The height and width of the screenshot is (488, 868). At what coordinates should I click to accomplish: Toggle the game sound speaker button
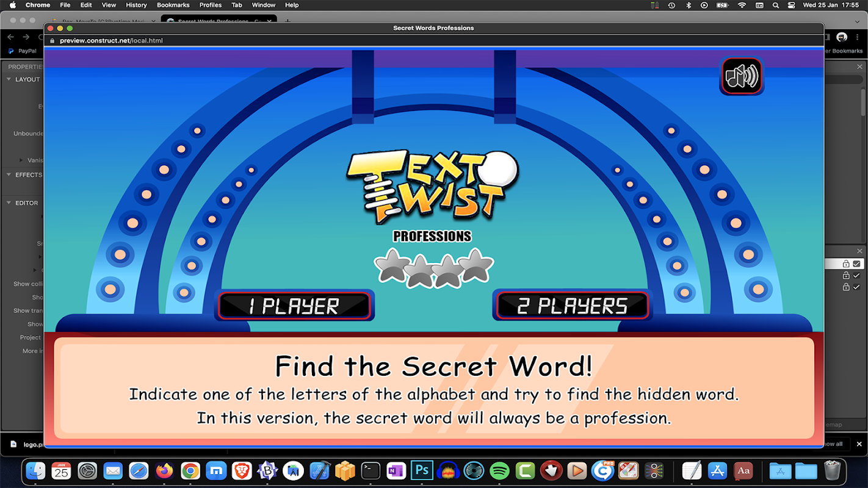(742, 76)
